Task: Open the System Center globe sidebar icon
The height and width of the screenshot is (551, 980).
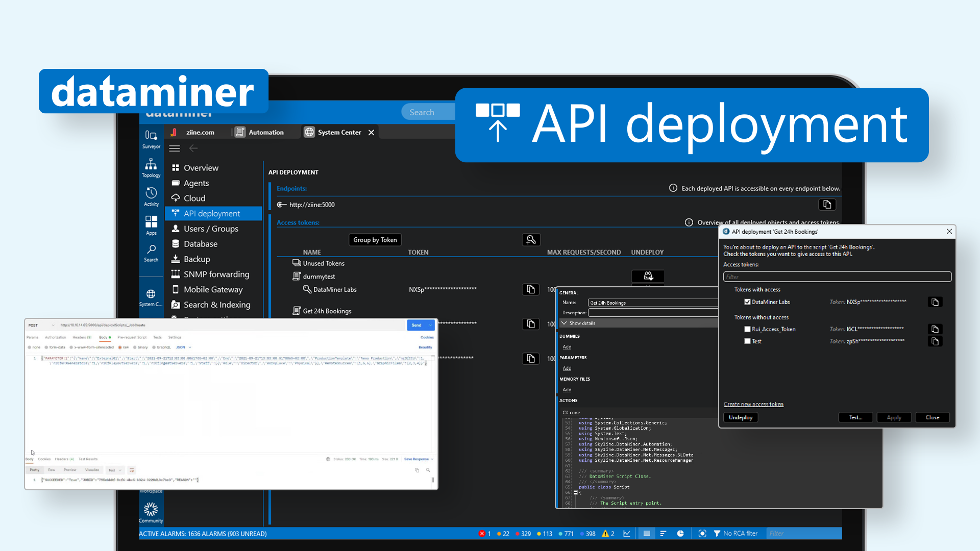Action: click(151, 294)
